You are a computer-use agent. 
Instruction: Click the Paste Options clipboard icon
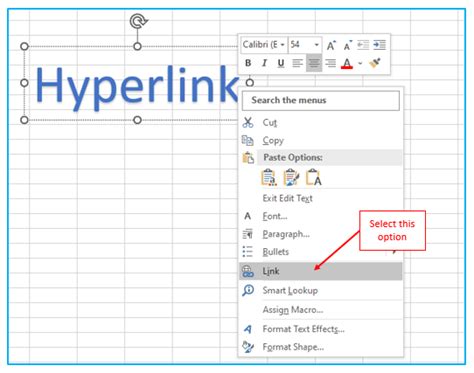248,157
